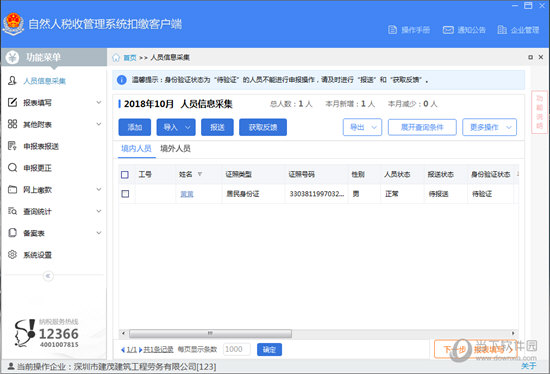This screenshot has height=374, width=550.
Task: Click the 添加 button
Action: [x=135, y=127]
